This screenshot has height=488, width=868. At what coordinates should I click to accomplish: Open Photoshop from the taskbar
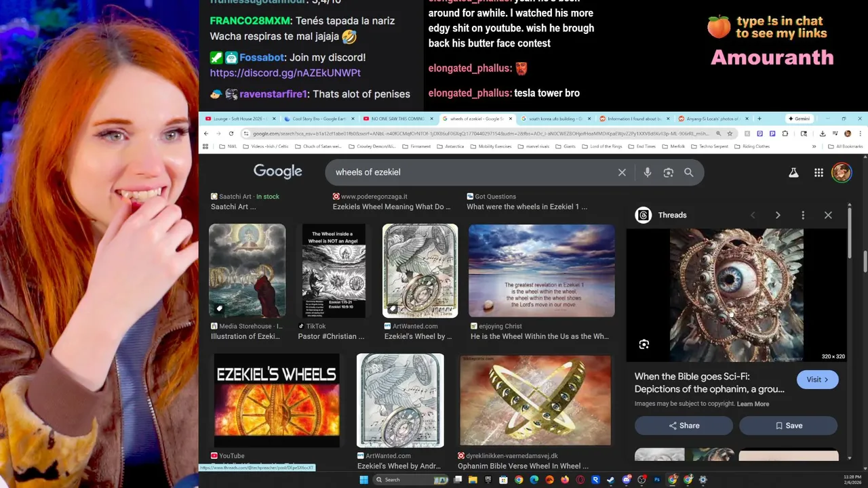coord(657,480)
